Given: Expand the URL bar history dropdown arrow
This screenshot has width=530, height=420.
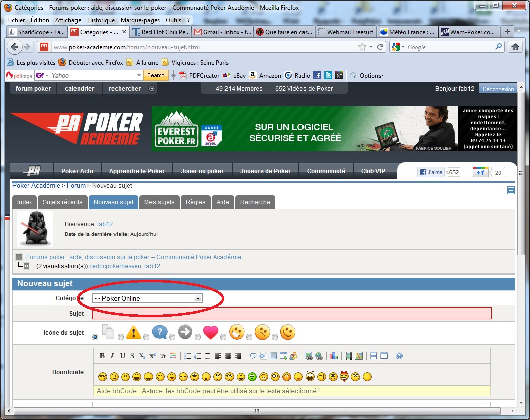Looking at the screenshot, I should coord(371,47).
